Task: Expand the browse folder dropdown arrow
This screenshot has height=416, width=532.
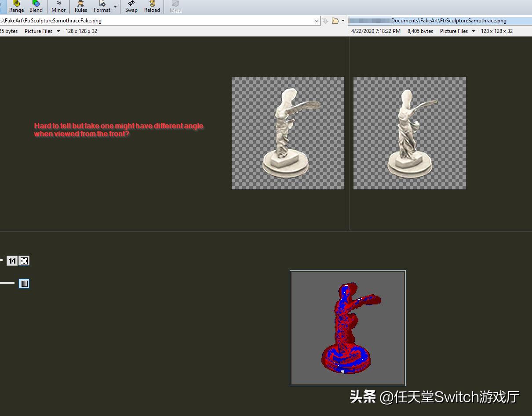Action: click(343, 21)
